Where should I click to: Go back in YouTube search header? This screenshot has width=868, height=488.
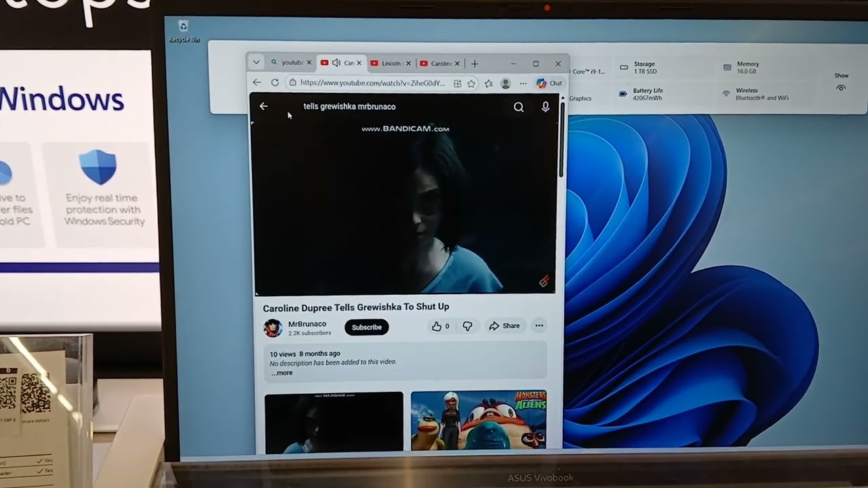click(x=264, y=106)
